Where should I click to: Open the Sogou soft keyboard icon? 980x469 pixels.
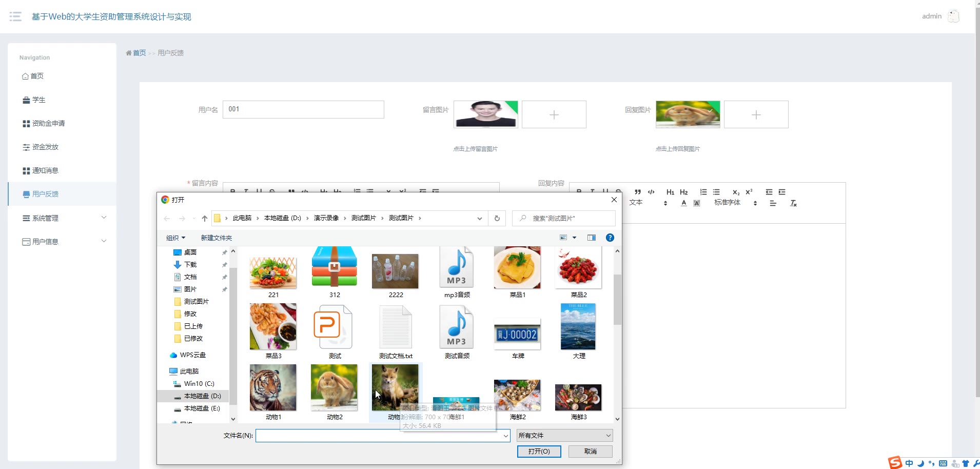coord(943,463)
